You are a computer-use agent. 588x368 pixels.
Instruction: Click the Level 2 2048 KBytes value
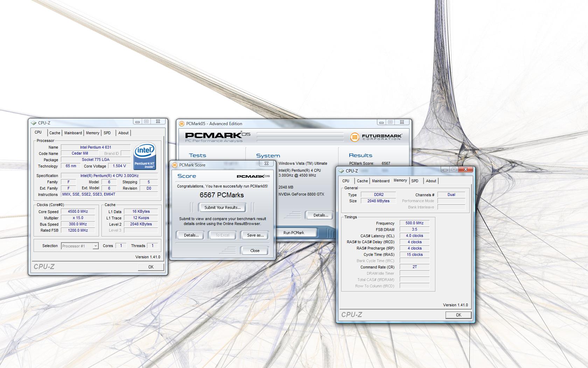pos(141,224)
